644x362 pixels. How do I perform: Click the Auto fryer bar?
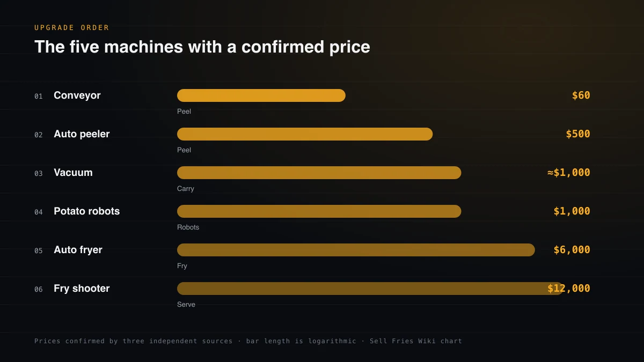point(356,250)
